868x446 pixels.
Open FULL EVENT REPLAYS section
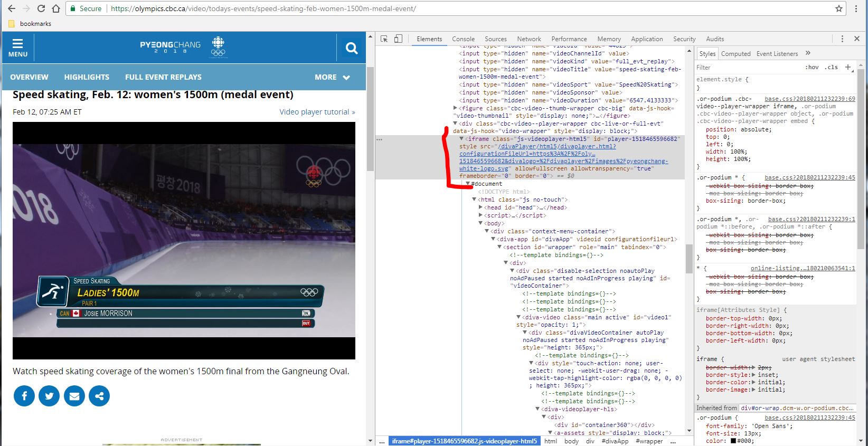tap(163, 77)
